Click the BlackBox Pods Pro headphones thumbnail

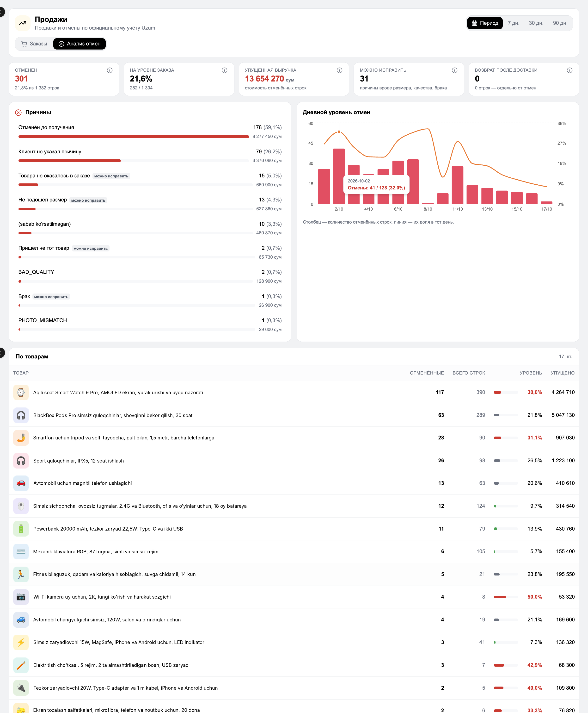21,415
